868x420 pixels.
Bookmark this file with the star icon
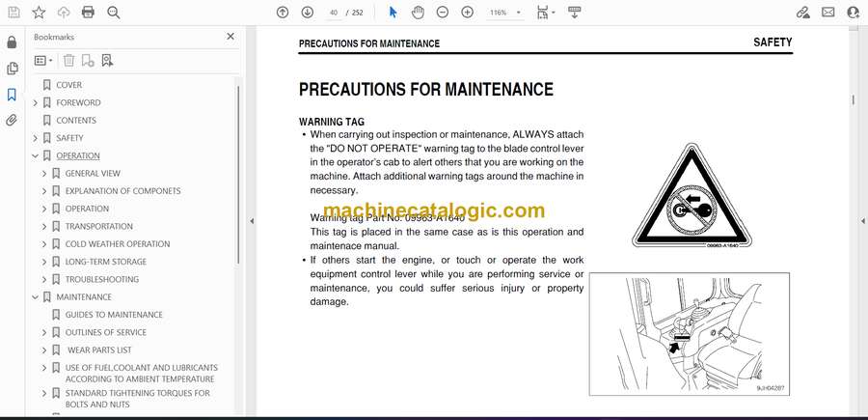tap(39, 13)
